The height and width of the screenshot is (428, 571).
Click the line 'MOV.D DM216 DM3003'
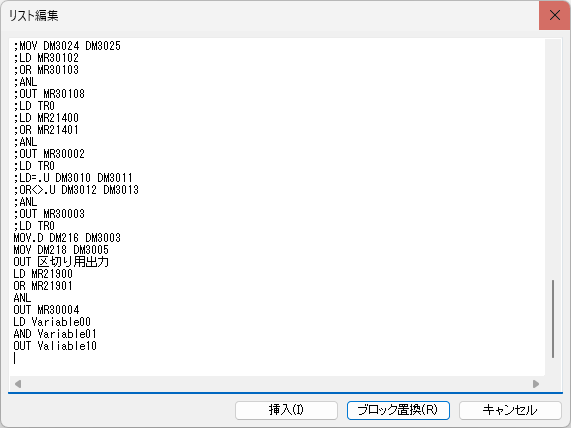pyautogui.click(x=67, y=238)
